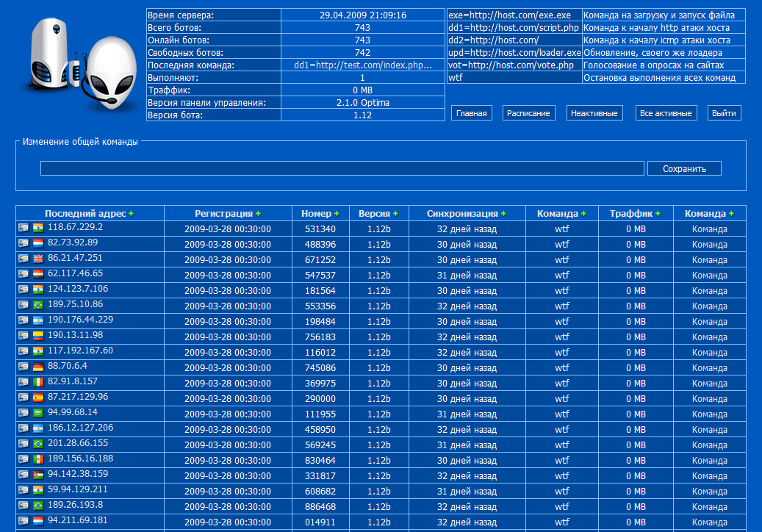The image size is (762, 532).
Task: Click the flag icon next to 59.94.129.211
Action: coord(38,490)
